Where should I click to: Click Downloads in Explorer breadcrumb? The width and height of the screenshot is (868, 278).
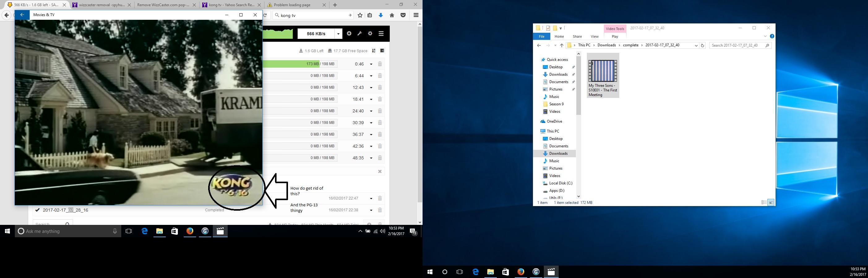607,45
